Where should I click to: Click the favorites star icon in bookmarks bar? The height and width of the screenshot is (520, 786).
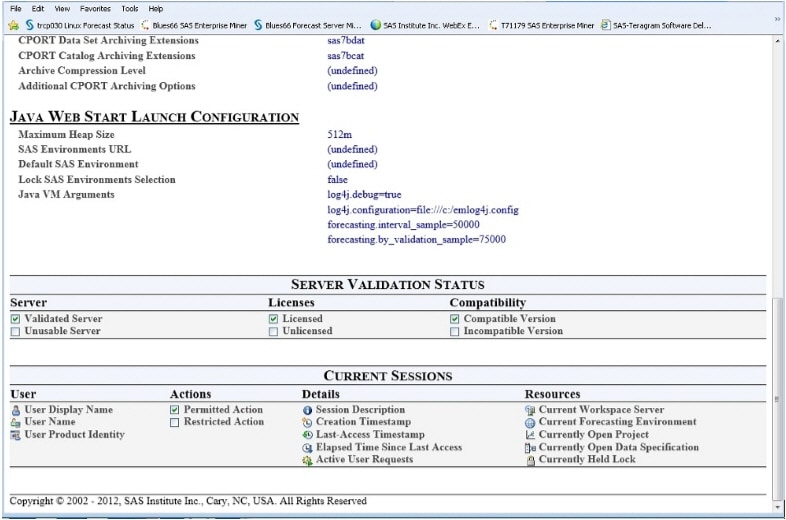click(x=13, y=25)
